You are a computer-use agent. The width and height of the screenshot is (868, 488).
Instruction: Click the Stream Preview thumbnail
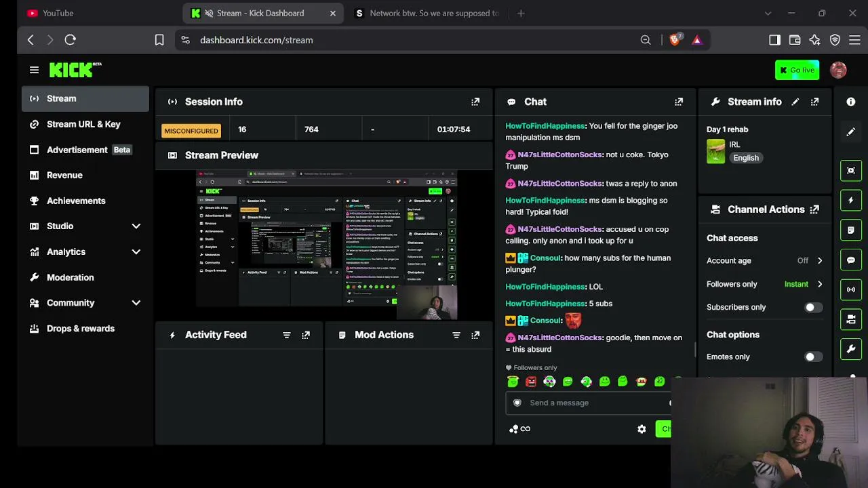pyautogui.click(x=327, y=245)
